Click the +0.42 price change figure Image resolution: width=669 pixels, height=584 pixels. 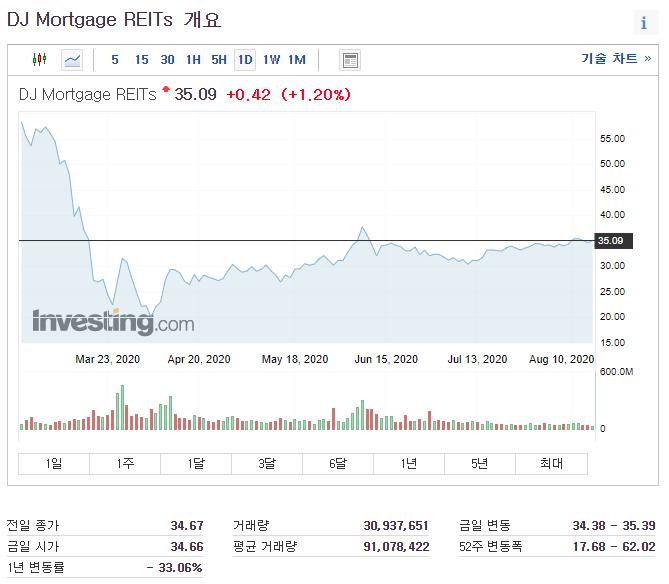(x=248, y=95)
